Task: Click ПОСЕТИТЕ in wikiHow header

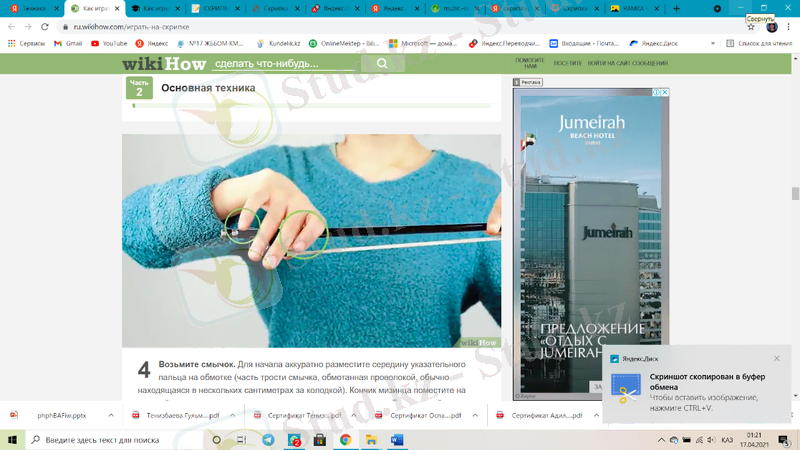Action: (x=567, y=63)
